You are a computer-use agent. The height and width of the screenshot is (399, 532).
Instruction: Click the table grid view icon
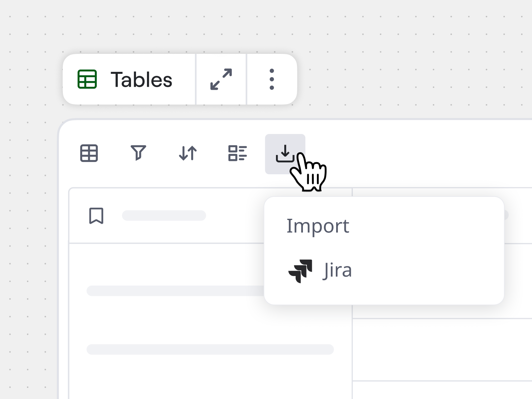pyautogui.click(x=89, y=153)
